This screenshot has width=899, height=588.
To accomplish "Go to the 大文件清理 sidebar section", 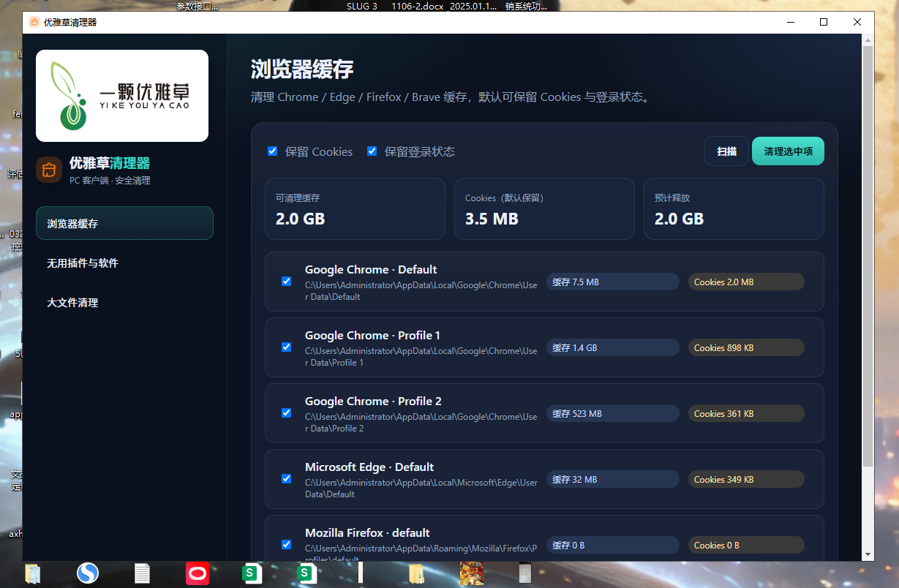I will 124,302.
